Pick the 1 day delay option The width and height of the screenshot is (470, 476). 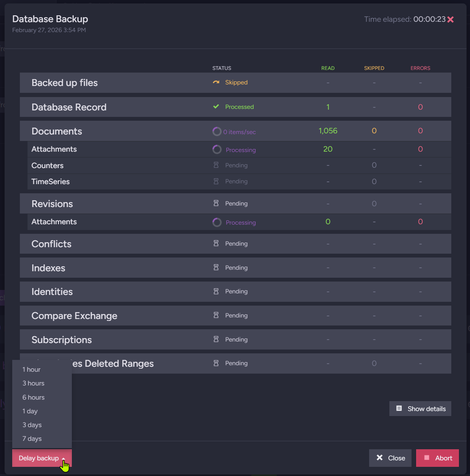(x=30, y=411)
